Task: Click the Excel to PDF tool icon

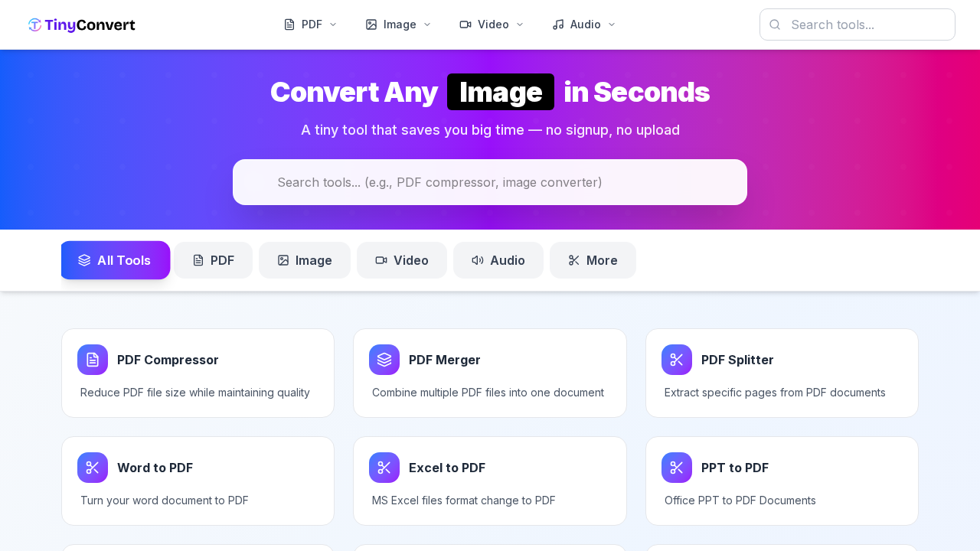Action: (x=384, y=468)
